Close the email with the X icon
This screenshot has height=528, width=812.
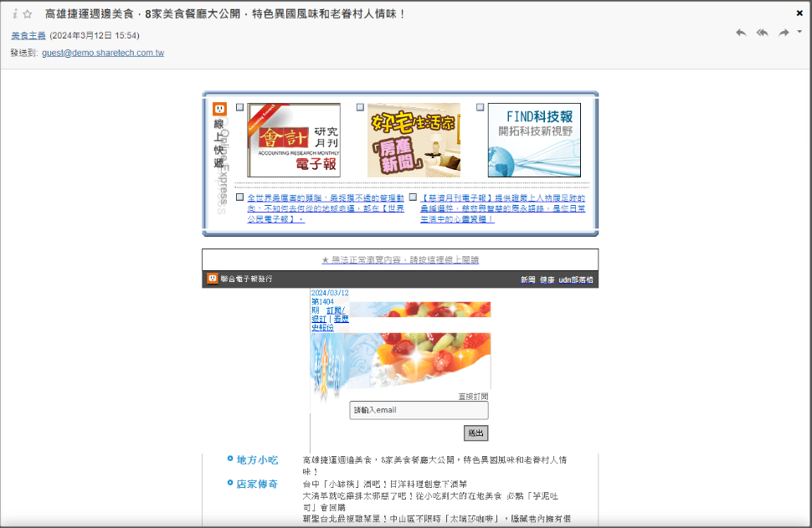(x=799, y=13)
